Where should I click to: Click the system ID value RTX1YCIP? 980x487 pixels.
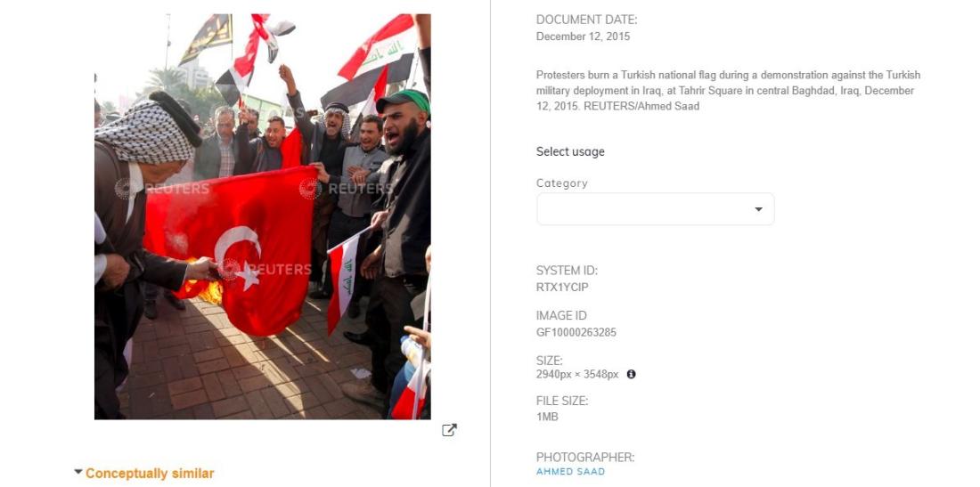tap(562, 288)
